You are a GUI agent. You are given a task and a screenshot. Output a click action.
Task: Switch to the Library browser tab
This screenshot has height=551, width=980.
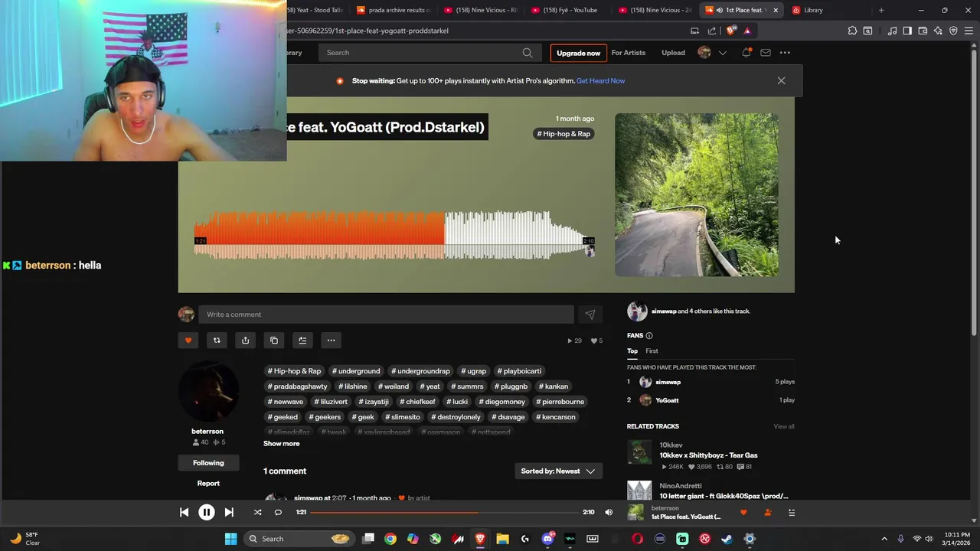coord(827,10)
